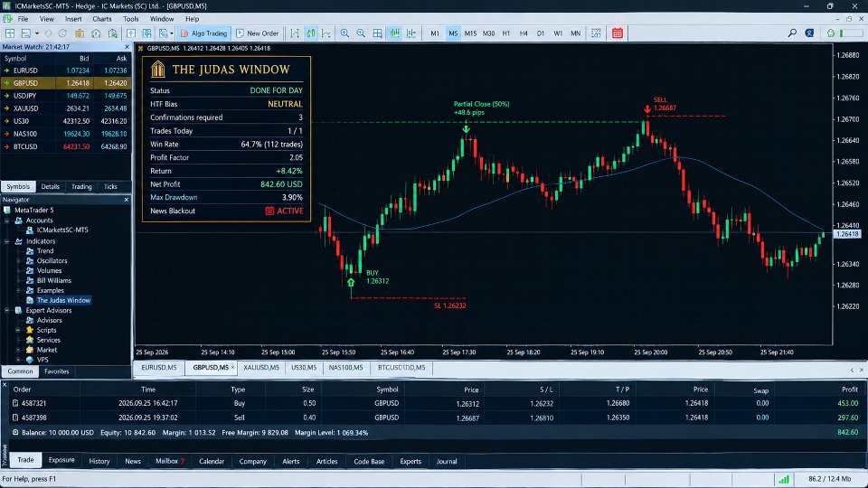Screen dimensions: 868x488
Task: Click the connection signal bars icon
Action: click(x=783, y=479)
